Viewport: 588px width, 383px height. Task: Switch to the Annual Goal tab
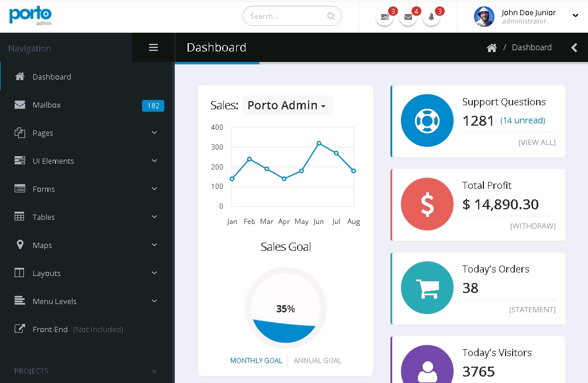317,361
